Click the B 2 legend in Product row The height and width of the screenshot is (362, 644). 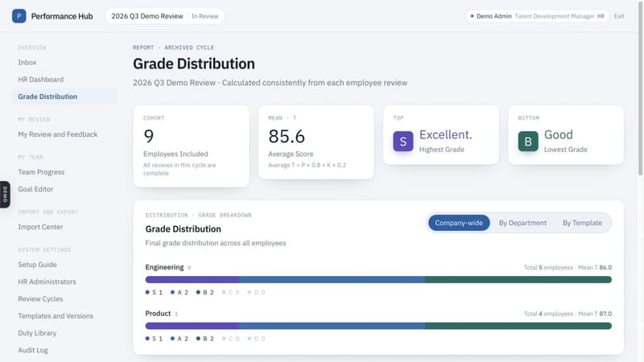(x=205, y=339)
